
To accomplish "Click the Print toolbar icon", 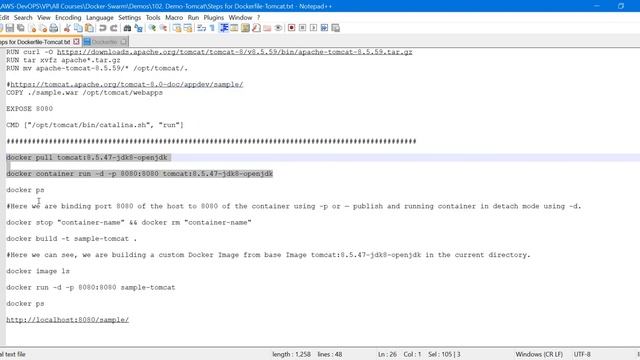I will pos(53,28).
